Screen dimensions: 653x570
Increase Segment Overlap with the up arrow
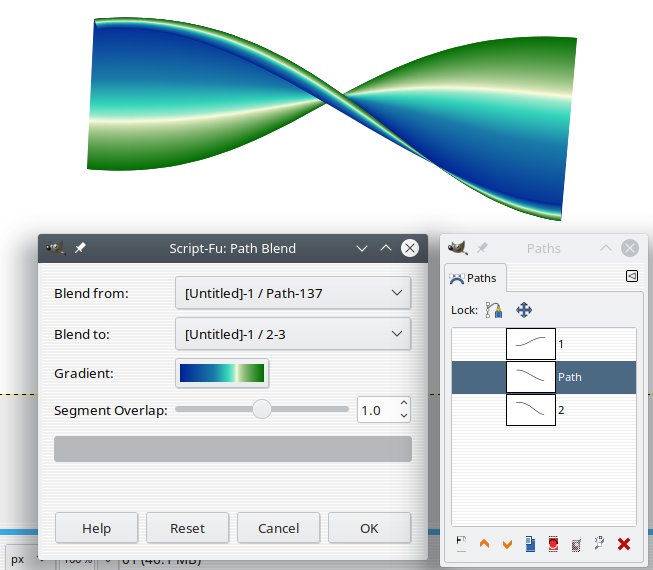[404, 403]
